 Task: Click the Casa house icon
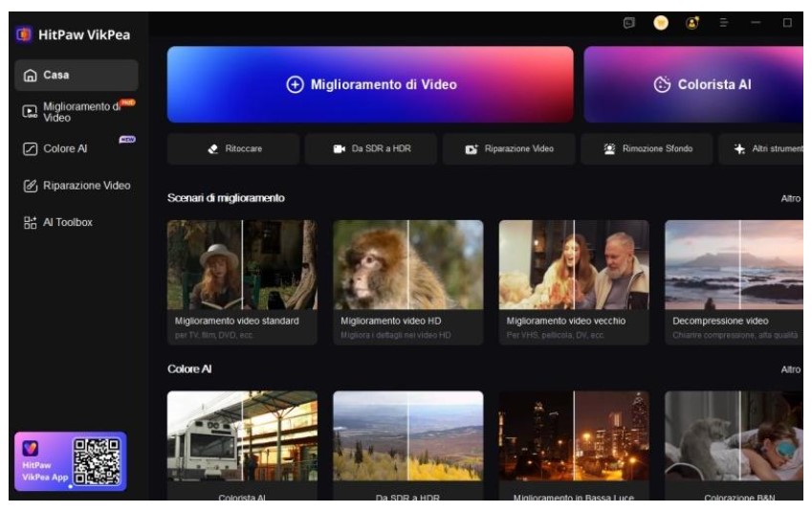pos(30,76)
